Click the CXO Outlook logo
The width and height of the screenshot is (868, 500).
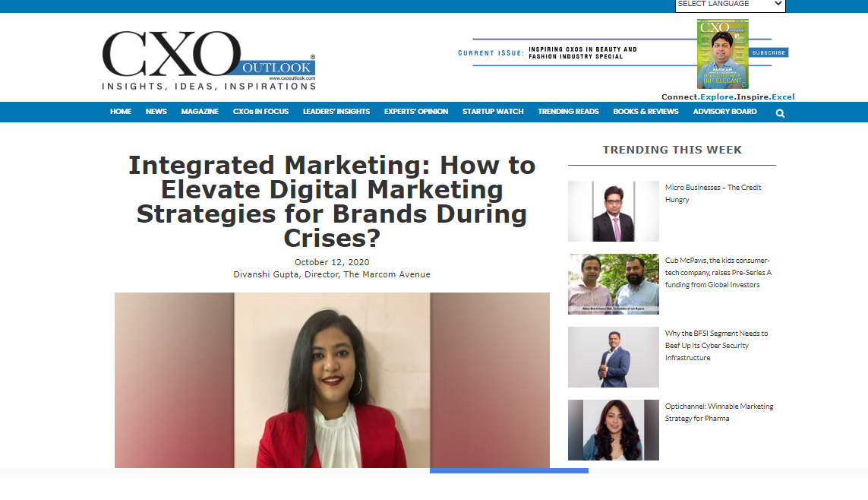[x=210, y=61]
